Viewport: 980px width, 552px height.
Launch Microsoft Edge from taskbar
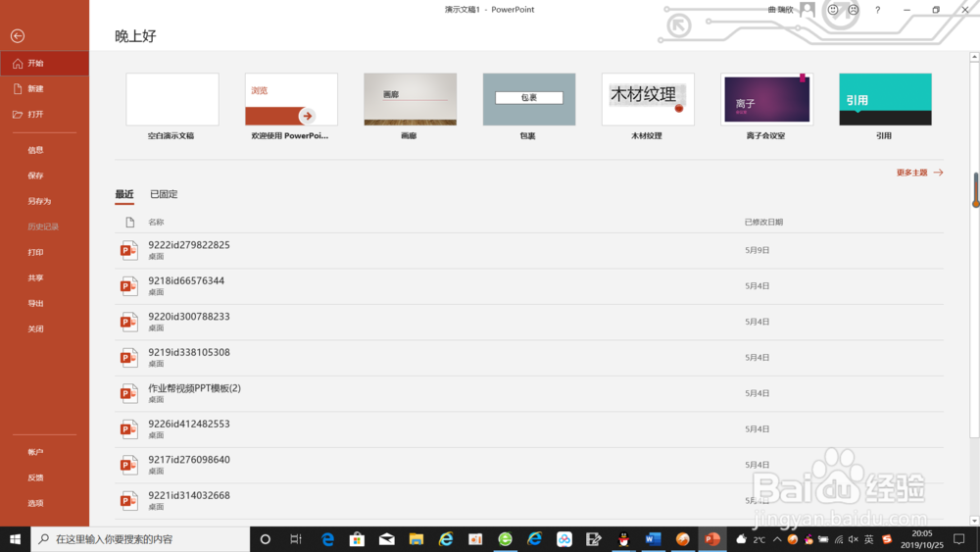click(x=327, y=539)
